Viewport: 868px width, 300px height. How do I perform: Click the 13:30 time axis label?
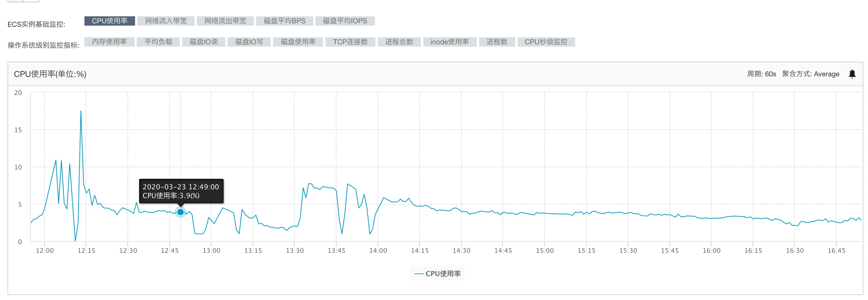click(x=295, y=251)
